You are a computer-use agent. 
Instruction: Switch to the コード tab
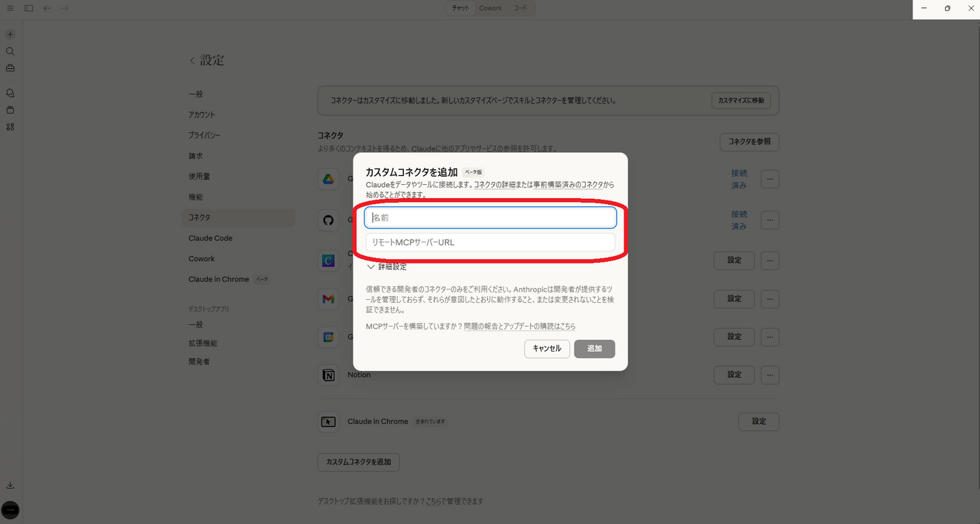(x=520, y=8)
